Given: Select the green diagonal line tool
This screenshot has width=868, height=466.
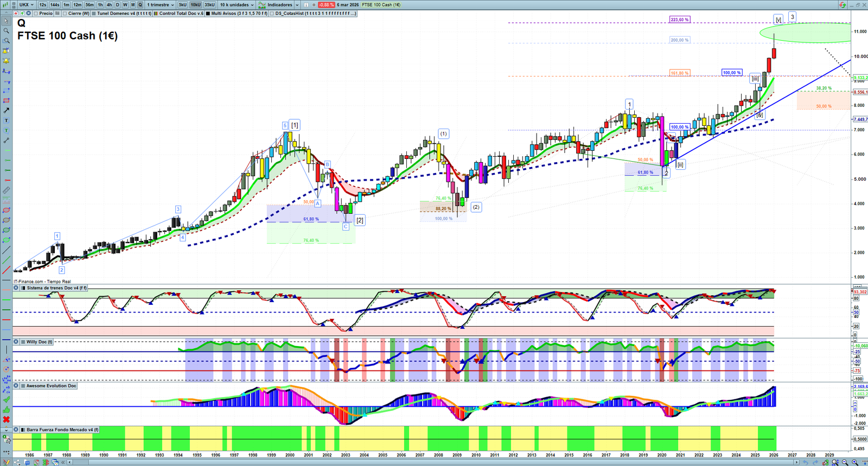Looking at the screenshot, I should coord(6,260).
